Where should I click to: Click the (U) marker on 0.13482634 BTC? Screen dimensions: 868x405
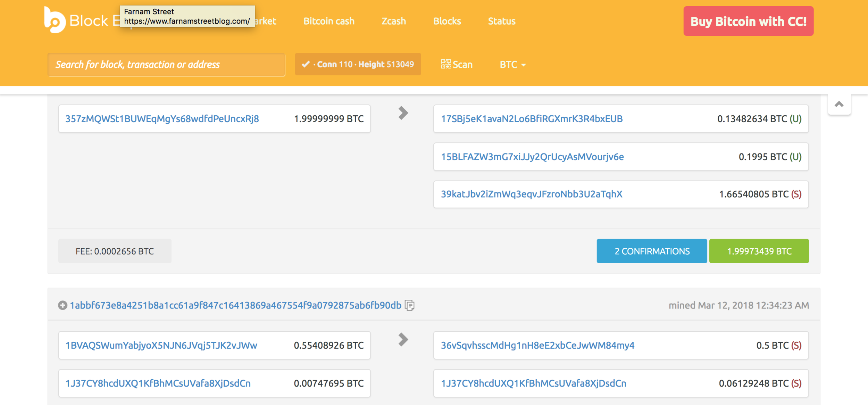[795, 119]
